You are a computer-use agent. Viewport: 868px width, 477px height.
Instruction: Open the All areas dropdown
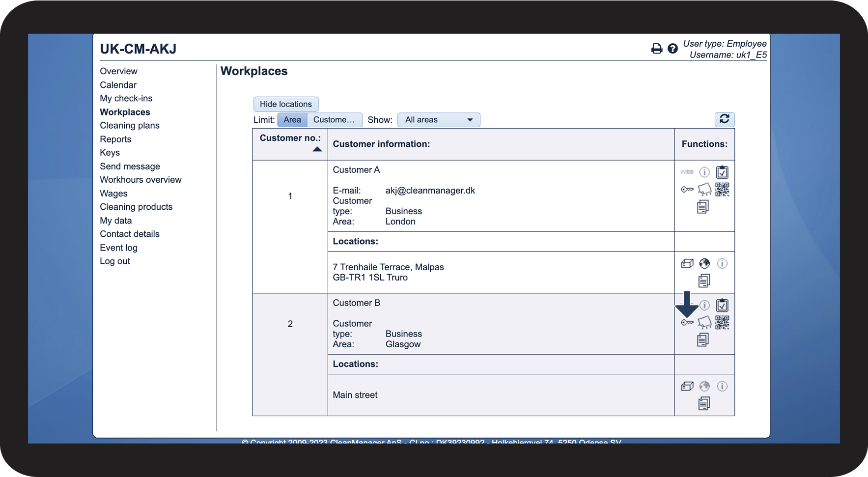click(439, 120)
